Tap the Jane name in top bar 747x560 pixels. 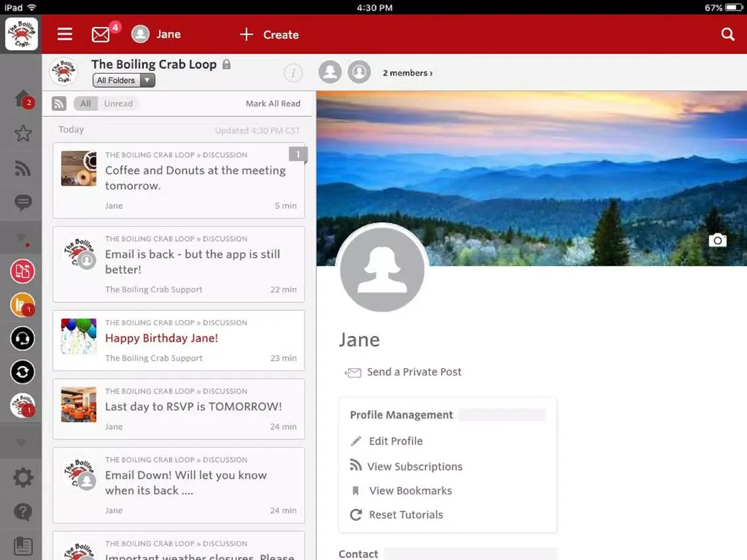(168, 34)
